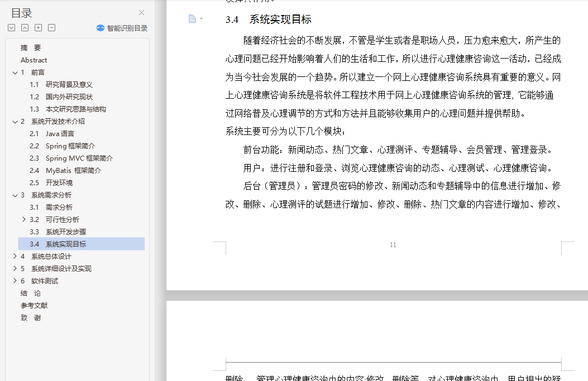Click the minus demote-level icon under 目录
Viewport: 588px width, 381px height.
tap(52, 28)
